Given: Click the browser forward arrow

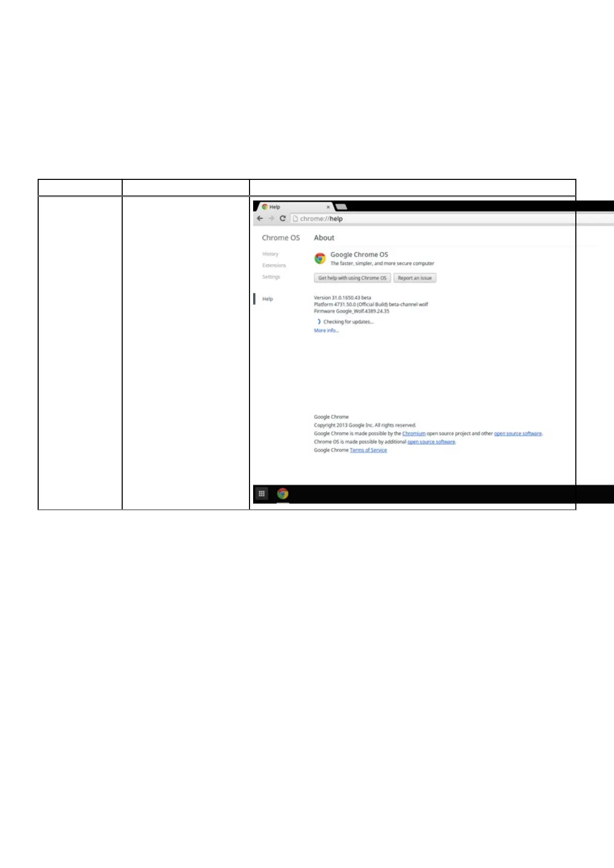Looking at the screenshot, I should point(271,219).
